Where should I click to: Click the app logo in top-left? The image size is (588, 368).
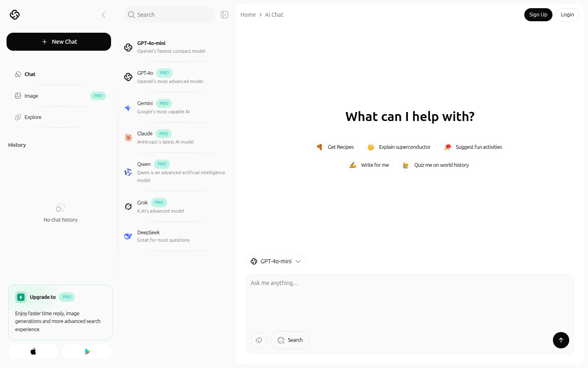coord(15,15)
